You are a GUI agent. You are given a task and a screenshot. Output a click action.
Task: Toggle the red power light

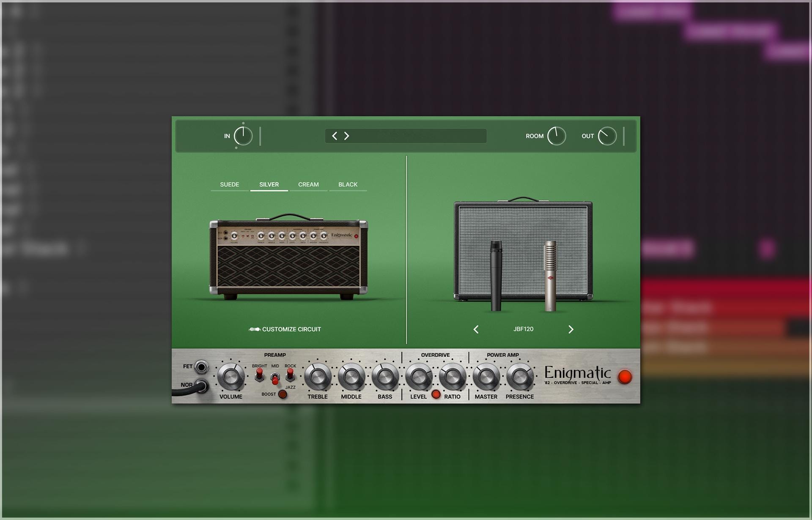(625, 377)
